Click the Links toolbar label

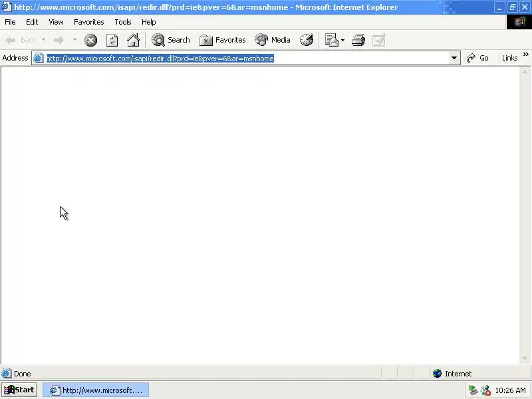509,58
